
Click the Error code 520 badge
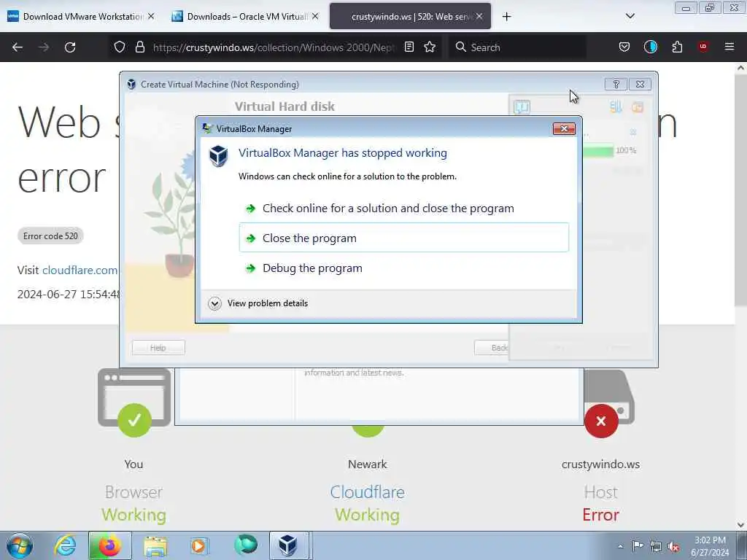click(50, 236)
